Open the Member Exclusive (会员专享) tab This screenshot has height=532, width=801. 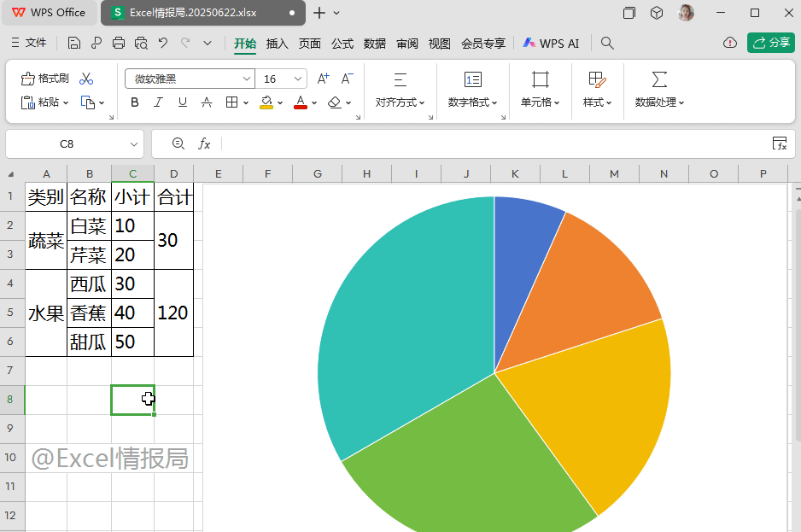(x=482, y=44)
